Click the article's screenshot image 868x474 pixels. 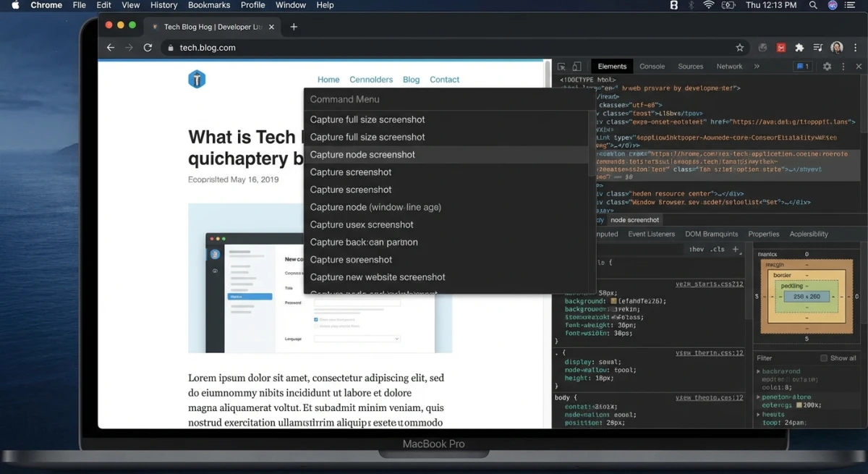[320, 278]
